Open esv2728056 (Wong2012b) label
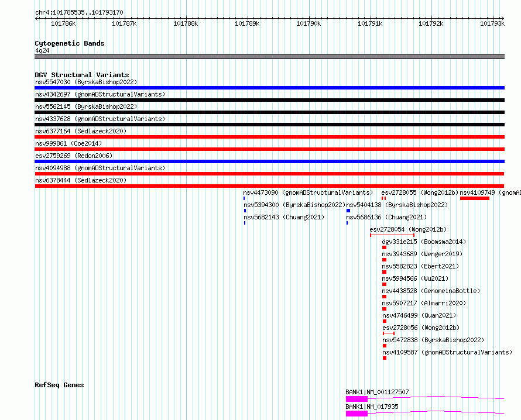The width and height of the screenshot is (521, 420). point(421,328)
